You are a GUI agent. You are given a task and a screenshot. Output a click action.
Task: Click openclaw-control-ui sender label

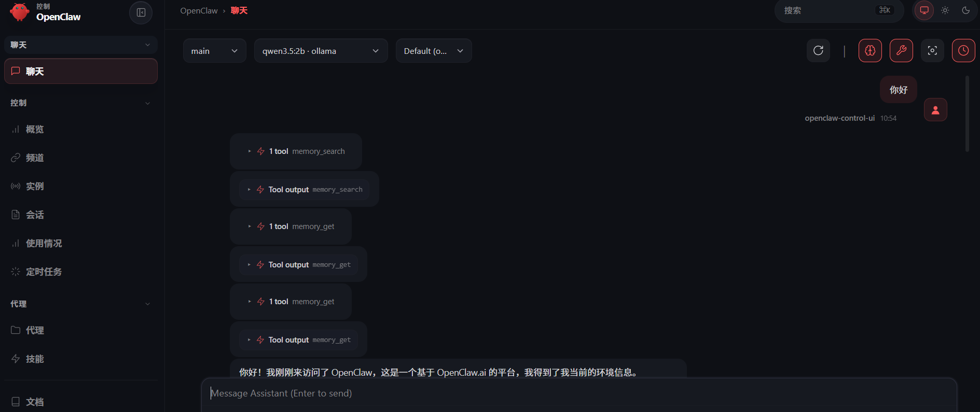[839, 118]
